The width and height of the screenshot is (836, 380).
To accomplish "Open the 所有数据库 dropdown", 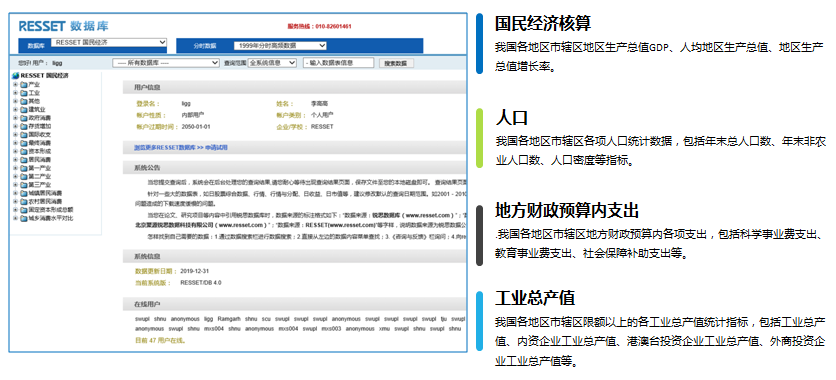I will point(166,63).
